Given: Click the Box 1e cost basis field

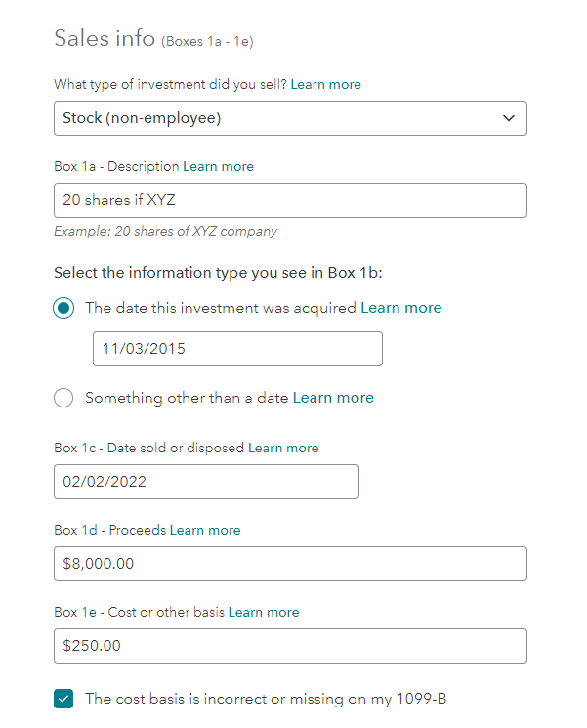Looking at the screenshot, I should point(290,646).
